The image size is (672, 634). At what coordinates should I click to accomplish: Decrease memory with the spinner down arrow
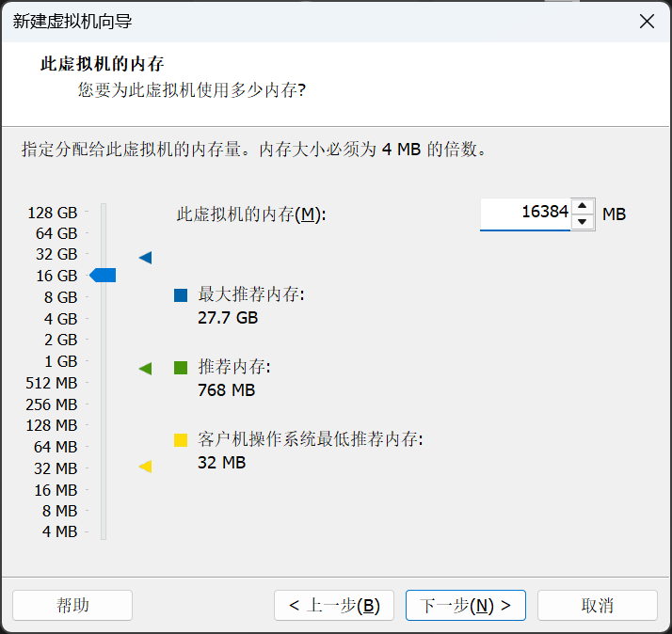click(x=582, y=221)
